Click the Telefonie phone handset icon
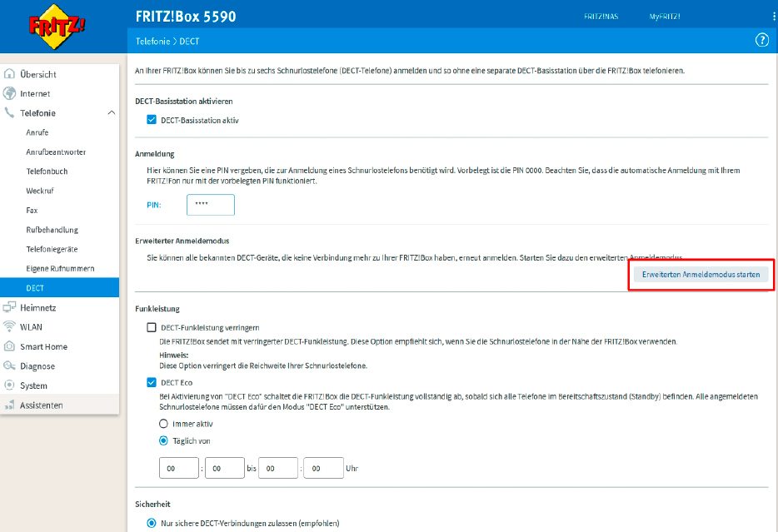The height and width of the screenshot is (532, 778). [x=9, y=112]
